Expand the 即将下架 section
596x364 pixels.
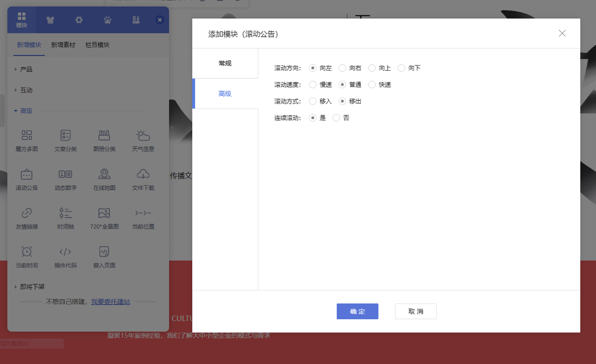coord(32,287)
